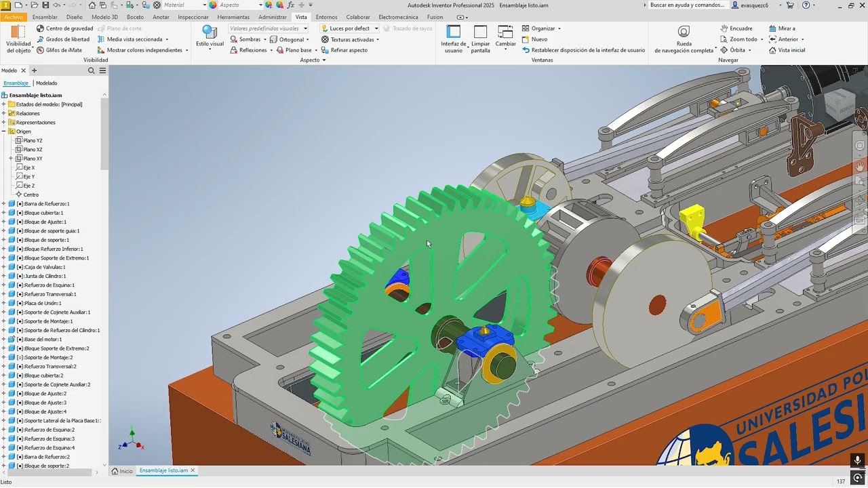Screen dimensions: 868x488
Task: Click the Cambiar windows icon
Action: point(505,32)
